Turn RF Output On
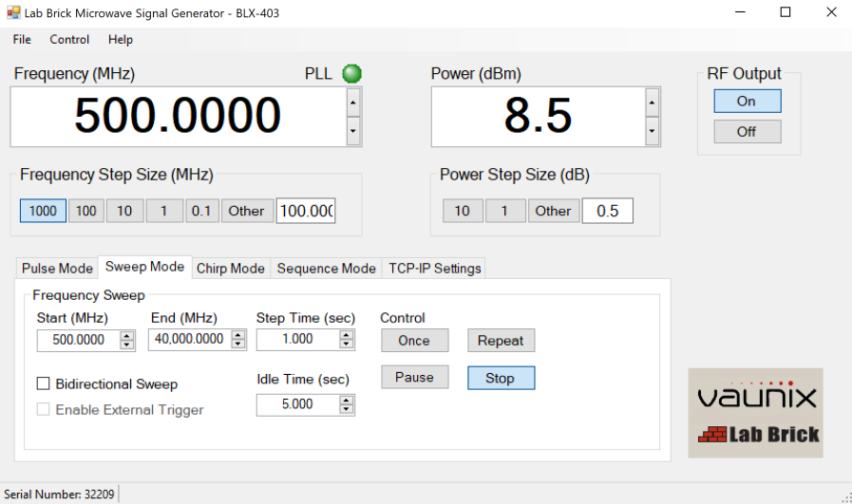 748,101
